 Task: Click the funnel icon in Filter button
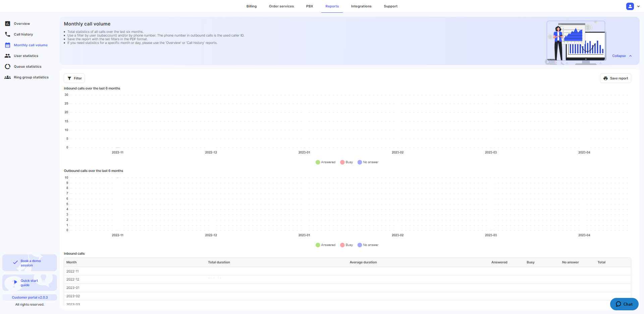(x=69, y=78)
